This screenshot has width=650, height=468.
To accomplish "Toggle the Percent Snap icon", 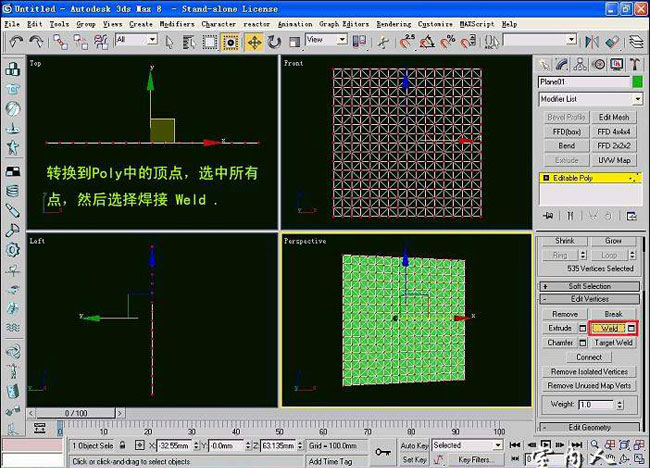I will pos(448,42).
